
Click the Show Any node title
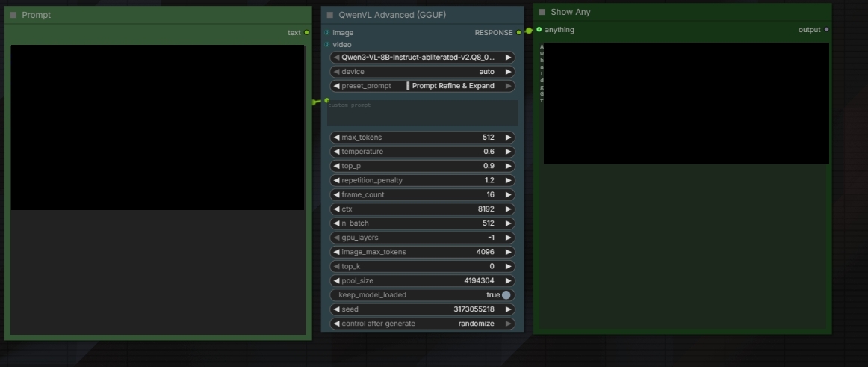(x=570, y=12)
